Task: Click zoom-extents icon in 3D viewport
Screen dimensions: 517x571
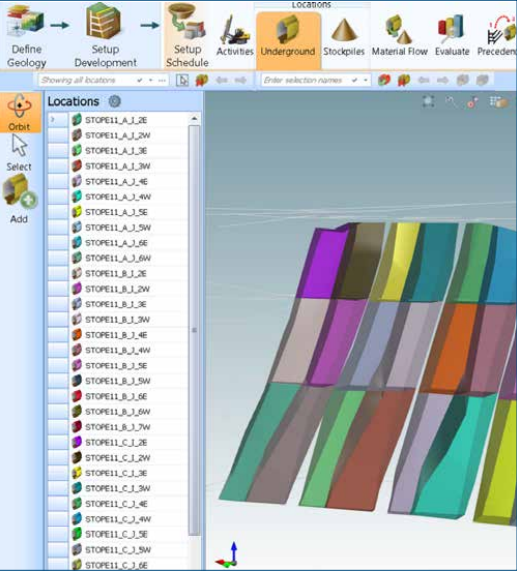Action: pyautogui.click(x=429, y=102)
